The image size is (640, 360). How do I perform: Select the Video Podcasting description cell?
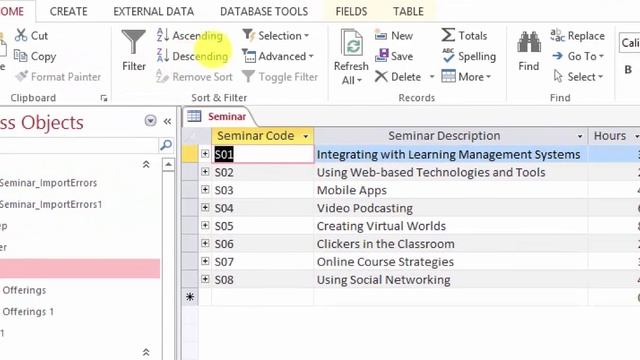pos(451,208)
